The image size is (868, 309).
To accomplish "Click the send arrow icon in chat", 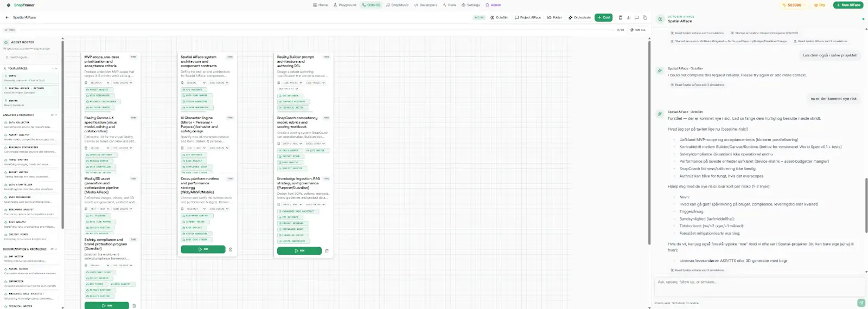I will click(x=861, y=302).
